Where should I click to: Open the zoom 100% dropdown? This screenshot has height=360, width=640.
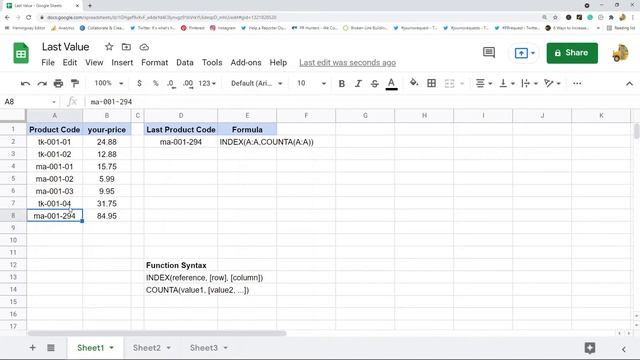(109, 83)
